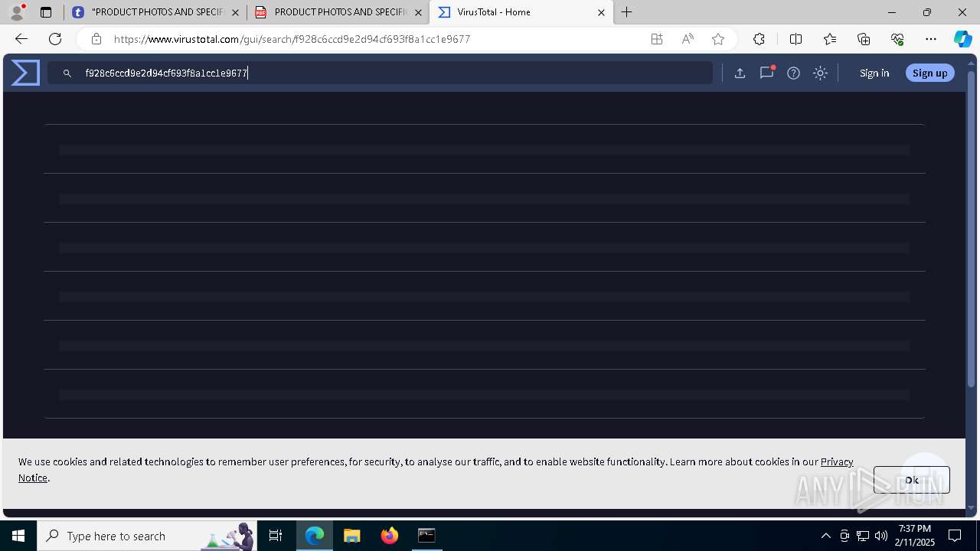980x551 pixels.
Task: Close the Facebook PRODUCT PHOTOS tab
Action: tap(235, 12)
